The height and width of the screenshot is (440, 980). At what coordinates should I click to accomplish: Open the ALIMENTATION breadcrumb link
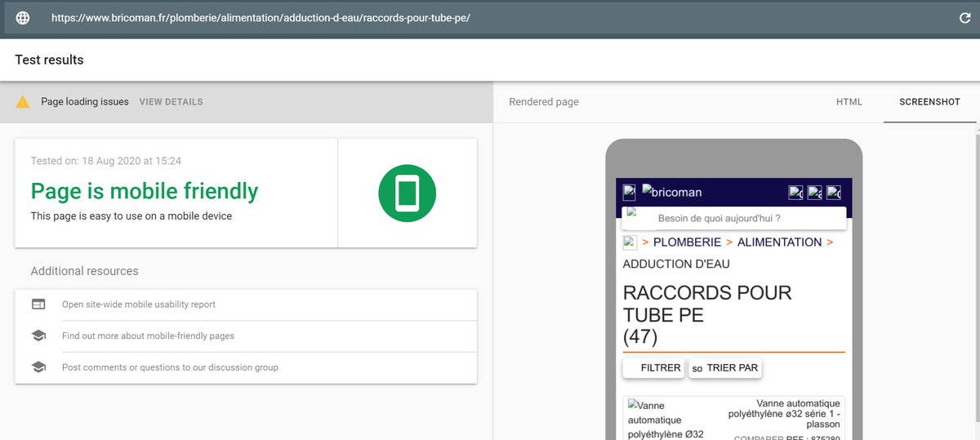click(779, 242)
